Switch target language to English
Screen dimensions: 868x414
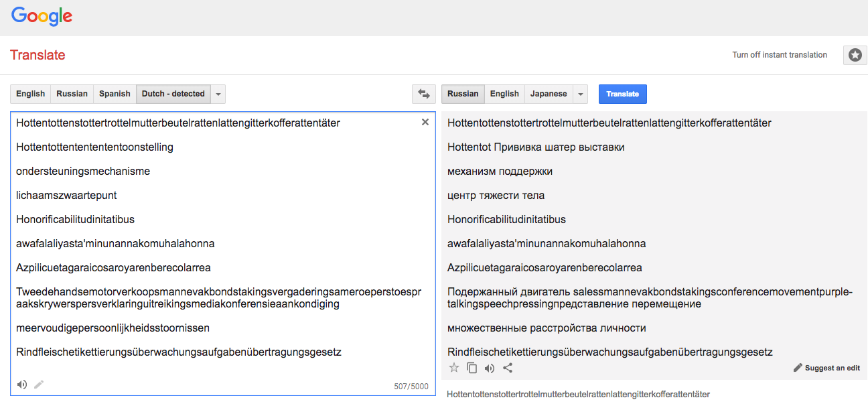click(504, 94)
